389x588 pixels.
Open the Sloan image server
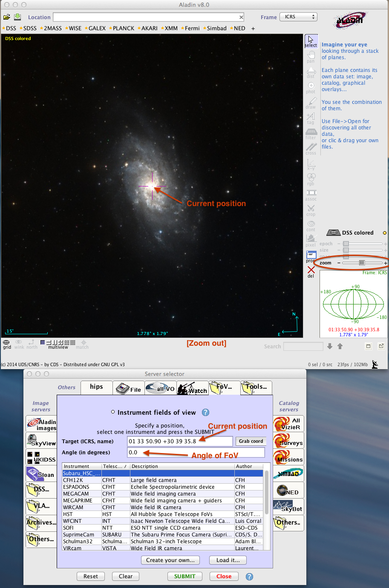point(41,473)
